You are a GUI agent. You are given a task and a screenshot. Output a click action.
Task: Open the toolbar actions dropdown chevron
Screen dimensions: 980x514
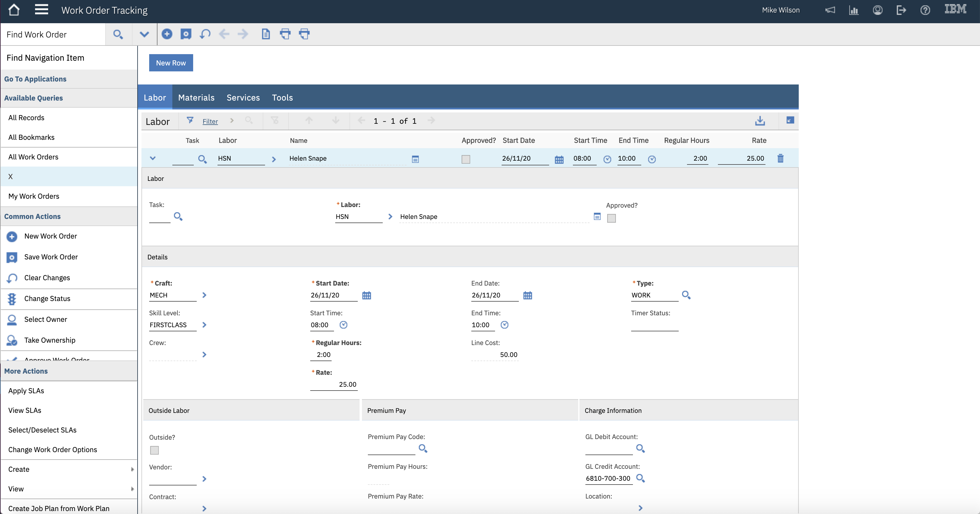coord(144,34)
